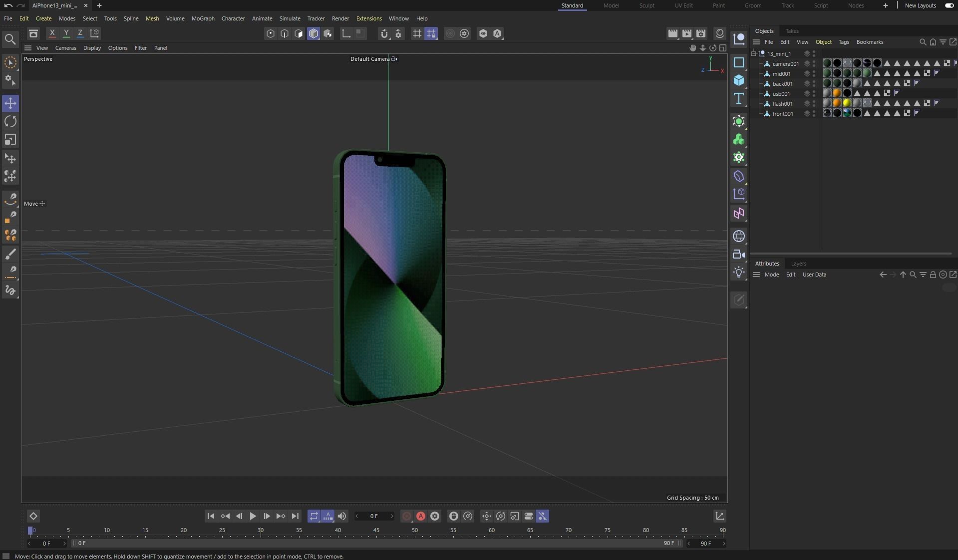Go back with Attributes left arrow
Viewport: 958px width, 560px height.
click(883, 275)
